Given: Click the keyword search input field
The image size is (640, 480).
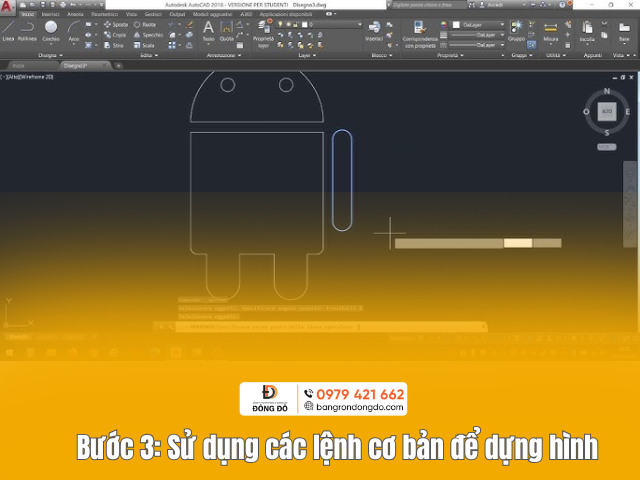Looking at the screenshot, I should (427, 5).
